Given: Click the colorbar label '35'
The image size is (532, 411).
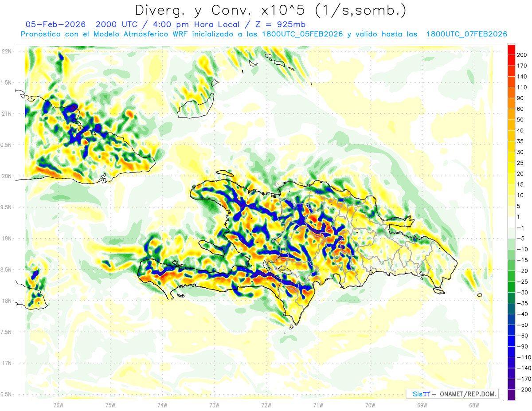Looking at the screenshot, I should point(520,141).
